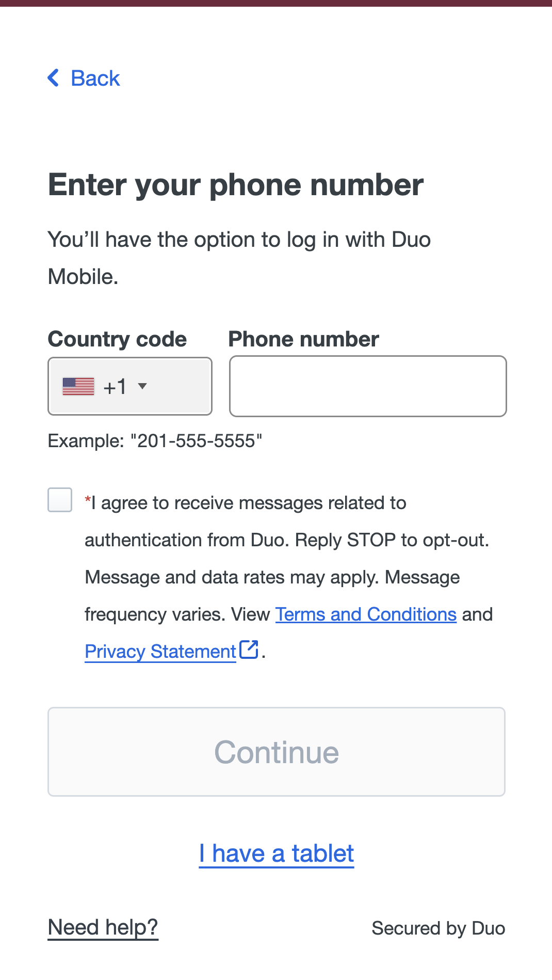Viewport: 552px width, 980px height.
Task: Open the "Need help?" link
Action: tap(103, 927)
